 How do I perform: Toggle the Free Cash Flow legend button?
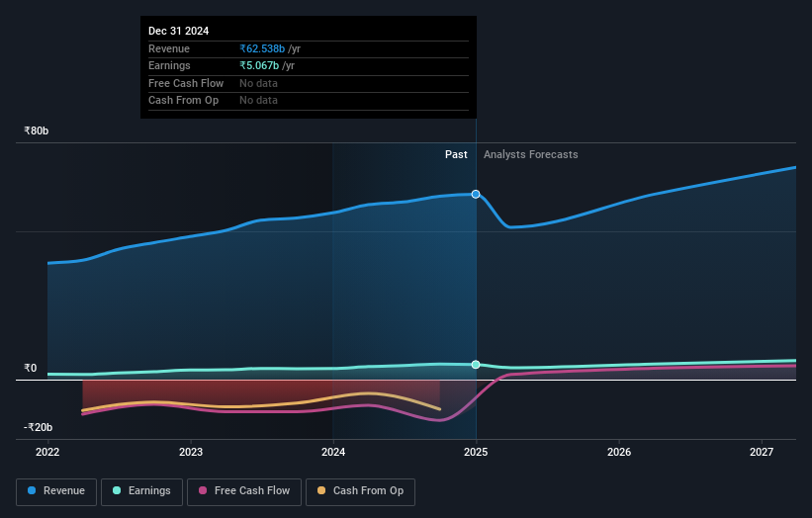(x=244, y=491)
